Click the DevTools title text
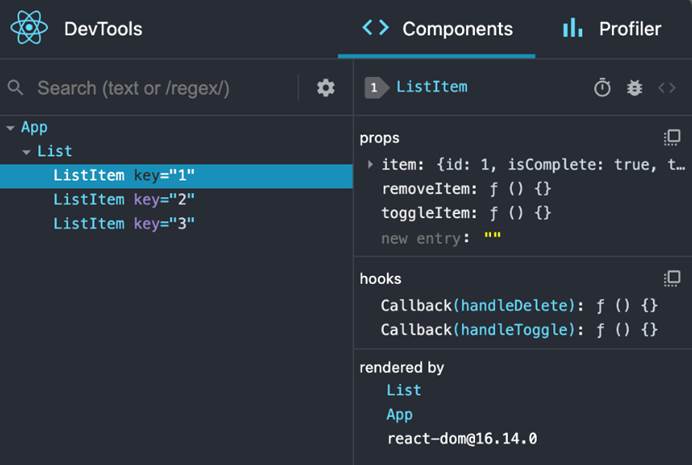692x465 pixels. click(x=103, y=29)
